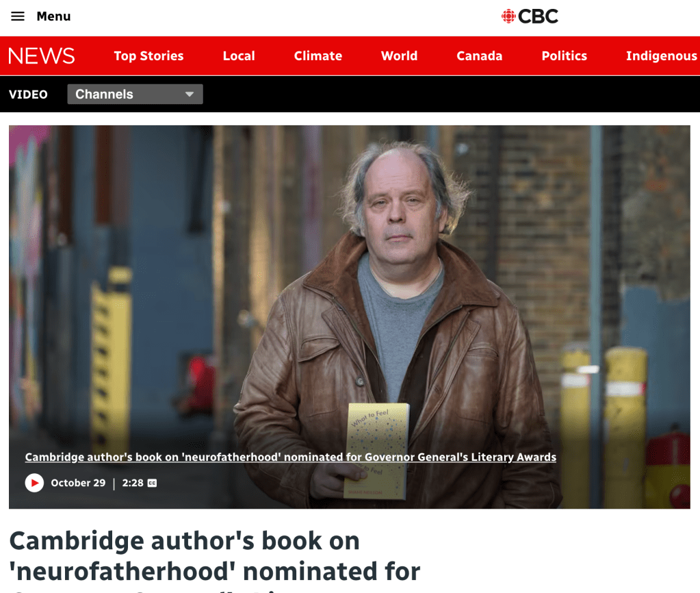Screen dimensions: 700x593
Task: Open the Channels selector
Action: [x=135, y=94]
